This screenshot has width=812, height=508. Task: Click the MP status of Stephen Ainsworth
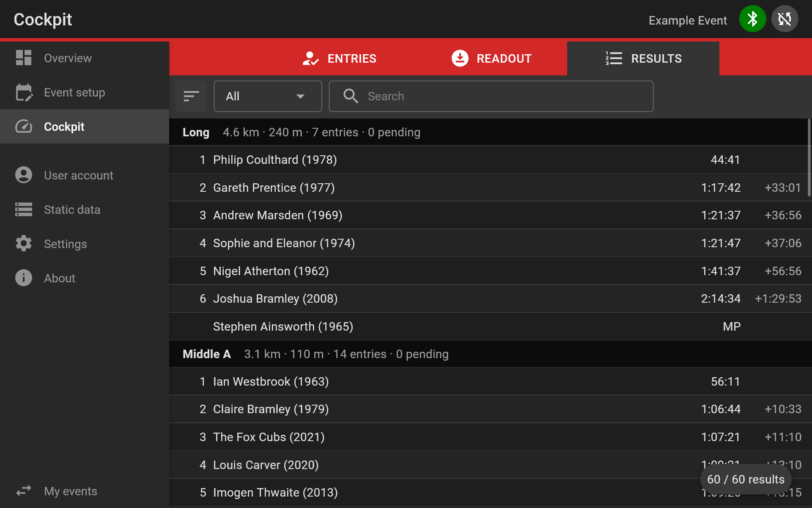click(x=732, y=326)
